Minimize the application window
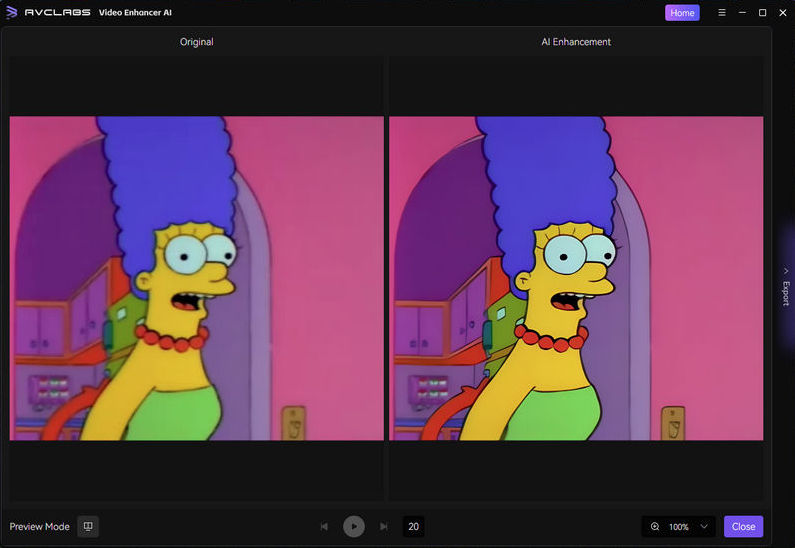The width and height of the screenshot is (795, 548). pos(742,13)
